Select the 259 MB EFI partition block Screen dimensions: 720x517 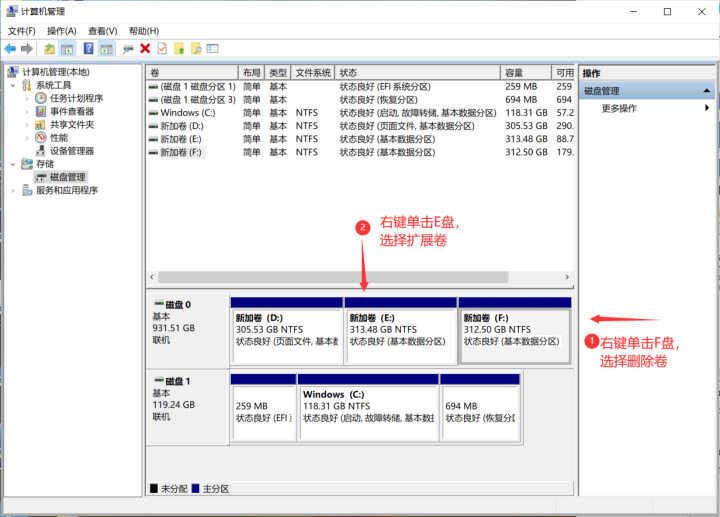pyautogui.click(x=264, y=408)
